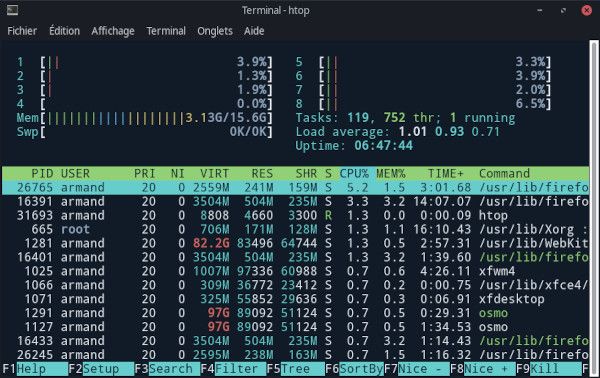Click the F2 Setup button

click(x=101, y=369)
